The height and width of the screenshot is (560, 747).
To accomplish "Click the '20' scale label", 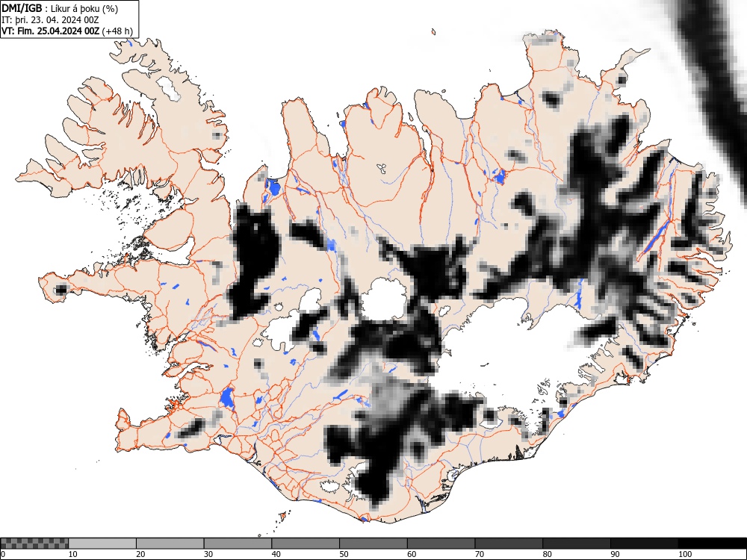I will (x=140, y=554).
